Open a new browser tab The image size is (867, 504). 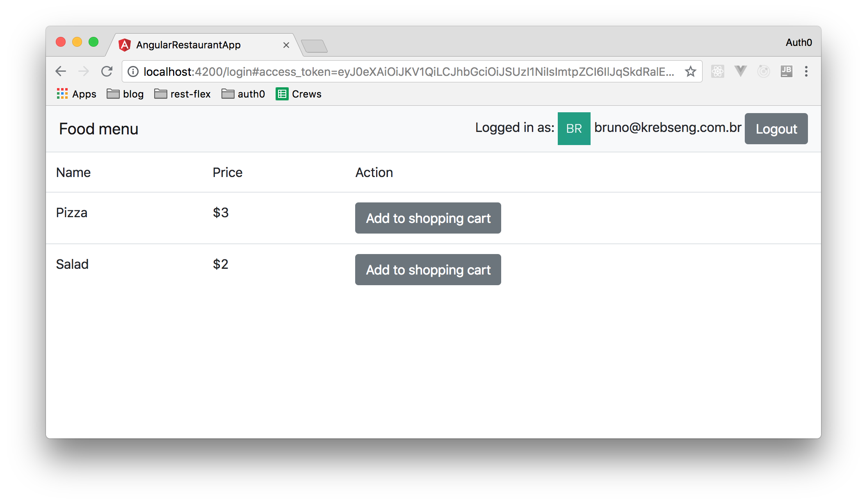point(314,46)
